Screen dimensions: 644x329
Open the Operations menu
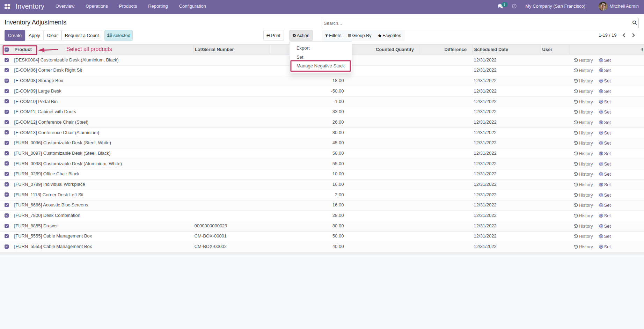[x=97, y=6]
